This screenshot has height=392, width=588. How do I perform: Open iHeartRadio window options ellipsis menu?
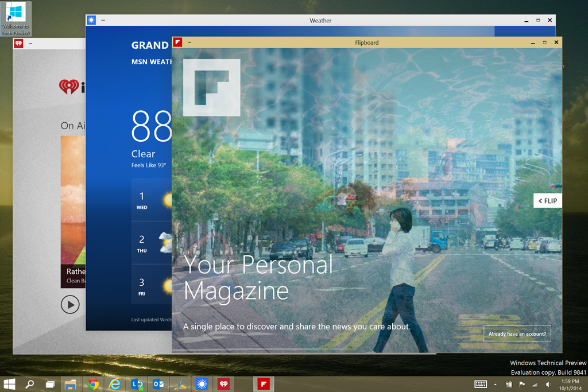[x=30, y=44]
